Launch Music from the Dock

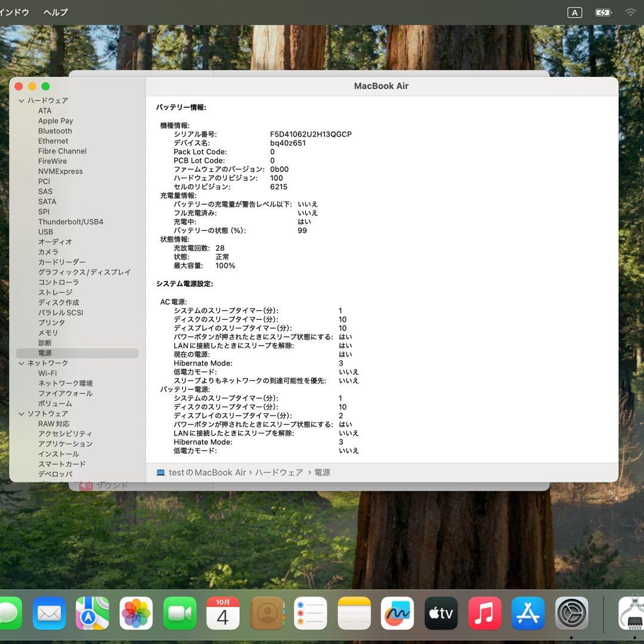click(485, 613)
